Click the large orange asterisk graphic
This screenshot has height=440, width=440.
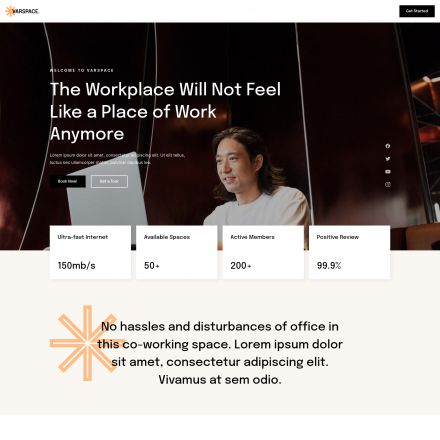[87, 343]
